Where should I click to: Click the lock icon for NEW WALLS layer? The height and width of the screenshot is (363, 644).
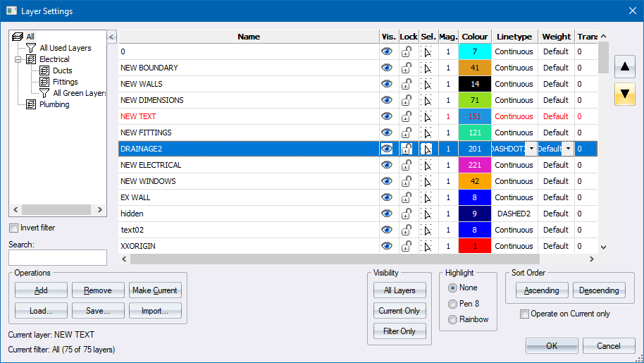pyautogui.click(x=407, y=84)
